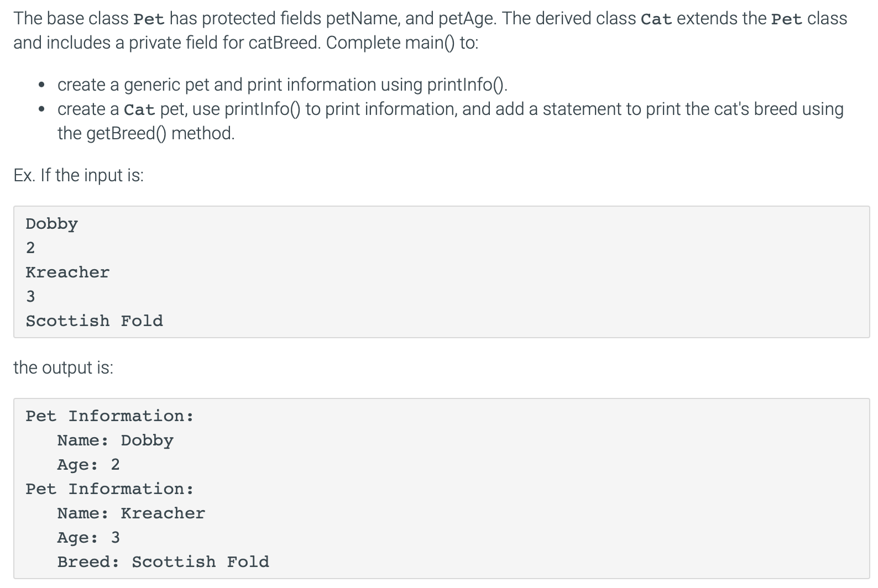This screenshot has height=588, width=878.
Task: Click "Dobby" in the input example box
Action: coord(52,224)
